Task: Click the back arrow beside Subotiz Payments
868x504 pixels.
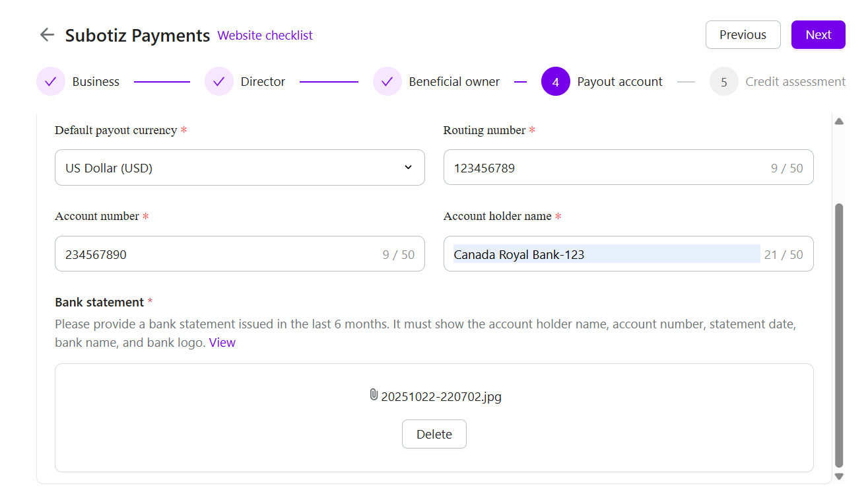Action: point(47,35)
